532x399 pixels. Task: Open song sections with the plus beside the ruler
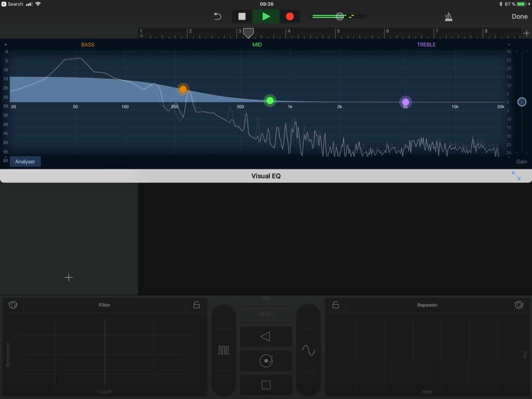click(x=526, y=33)
